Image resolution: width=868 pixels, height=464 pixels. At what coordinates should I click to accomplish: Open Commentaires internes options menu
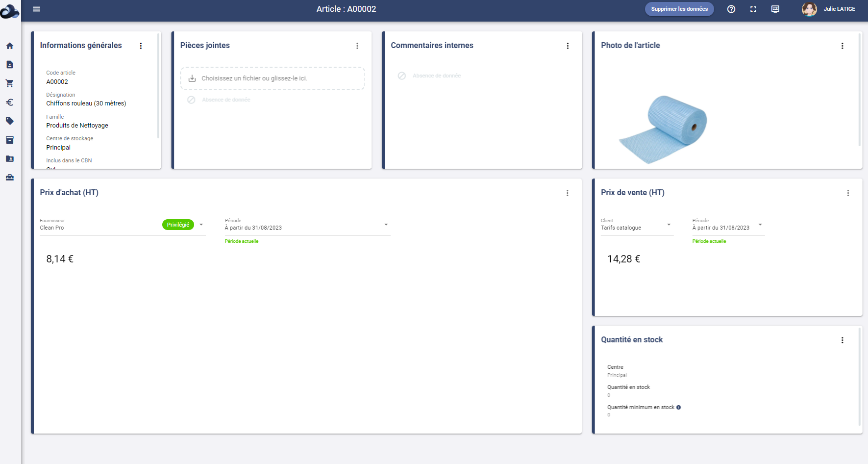click(568, 46)
